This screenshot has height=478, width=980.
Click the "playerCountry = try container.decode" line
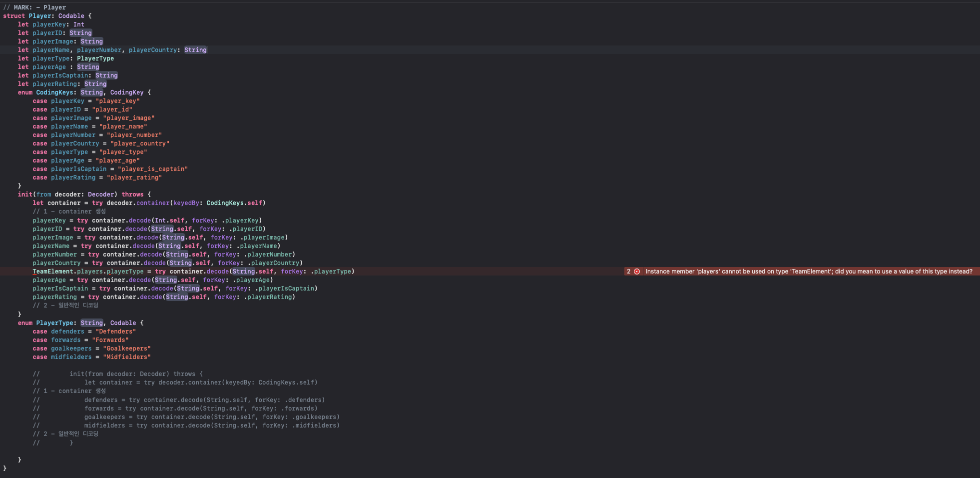click(x=168, y=263)
